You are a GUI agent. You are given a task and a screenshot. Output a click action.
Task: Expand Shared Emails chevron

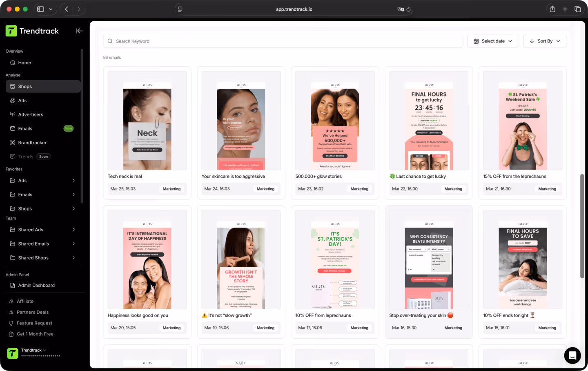(73, 244)
